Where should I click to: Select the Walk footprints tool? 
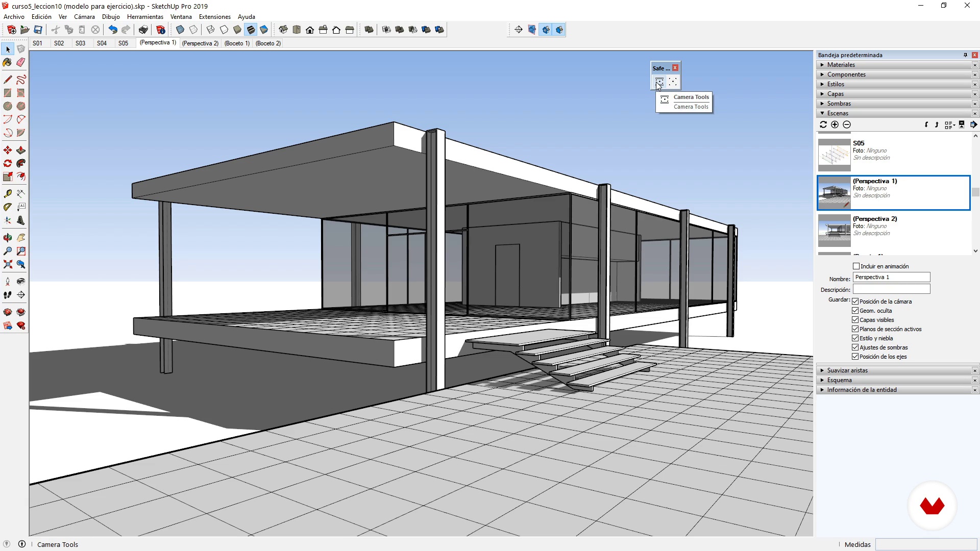[x=8, y=295]
